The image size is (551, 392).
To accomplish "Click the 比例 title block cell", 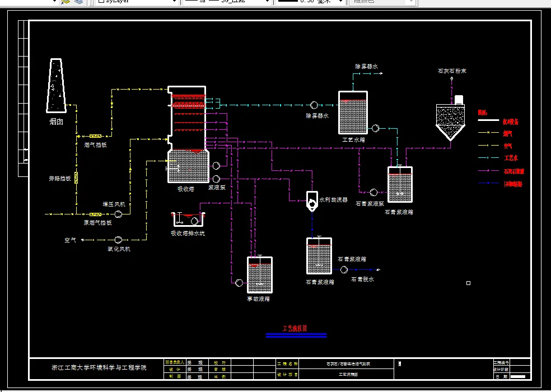I will pyautogui.click(x=220, y=376).
